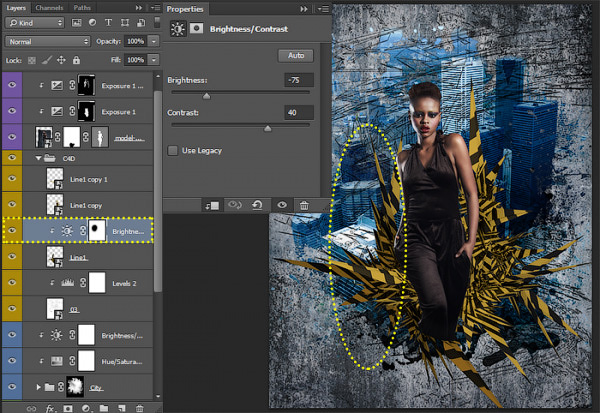The height and width of the screenshot is (413, 600).
Task: Click the Brightness value field
Action: tap(299, 80)
